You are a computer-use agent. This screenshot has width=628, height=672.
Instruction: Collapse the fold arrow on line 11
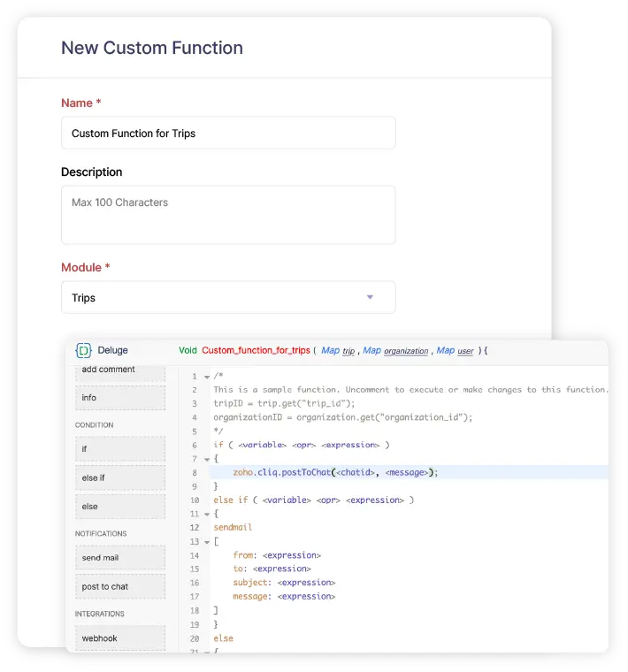click(207, 514)
